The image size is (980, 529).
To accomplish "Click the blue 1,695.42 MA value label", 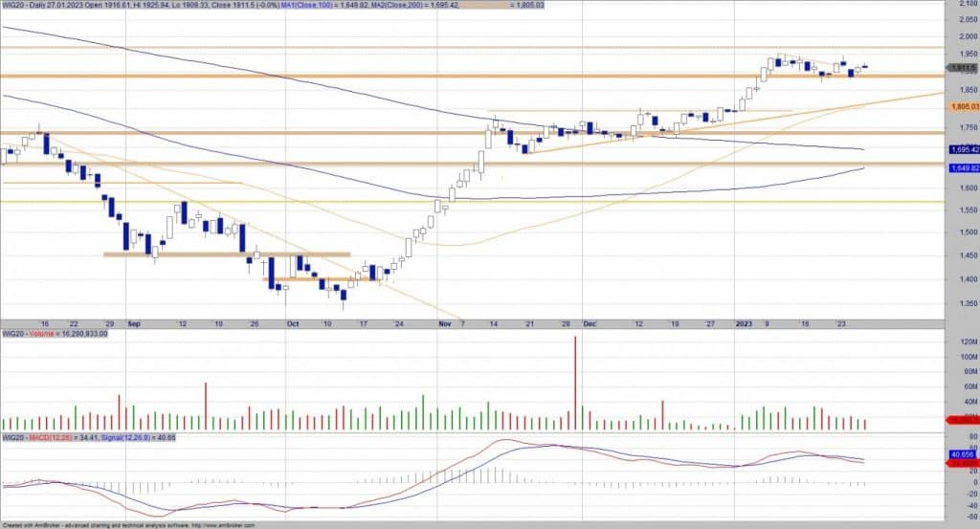I will click(x=962, y=149).
